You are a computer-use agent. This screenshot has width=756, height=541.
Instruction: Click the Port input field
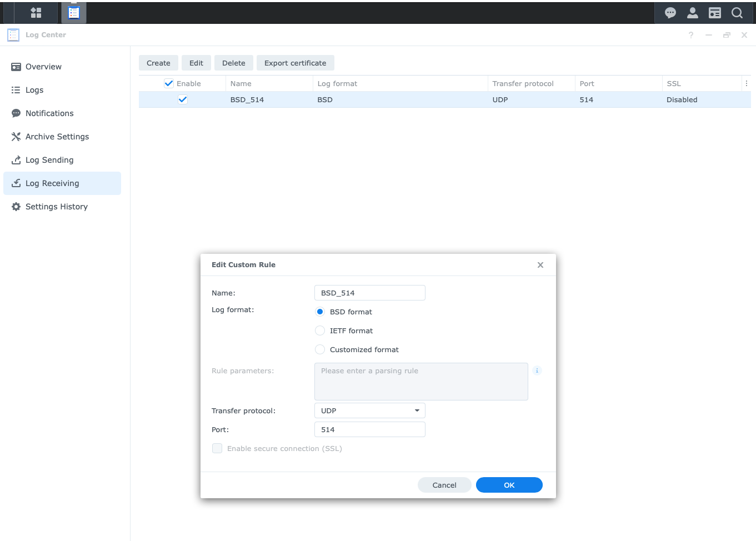[x=370, y=429]
